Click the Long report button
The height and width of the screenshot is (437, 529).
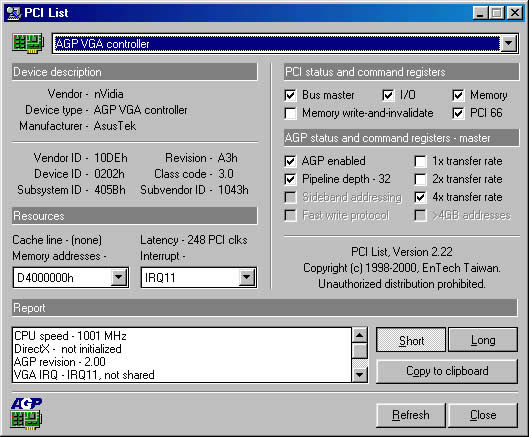pyautogui.click(x=483, y=340)
